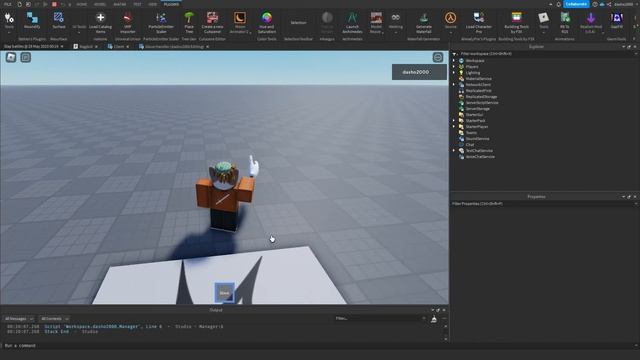Open the Hue and Saturation tool

click(x=267, y=22)
